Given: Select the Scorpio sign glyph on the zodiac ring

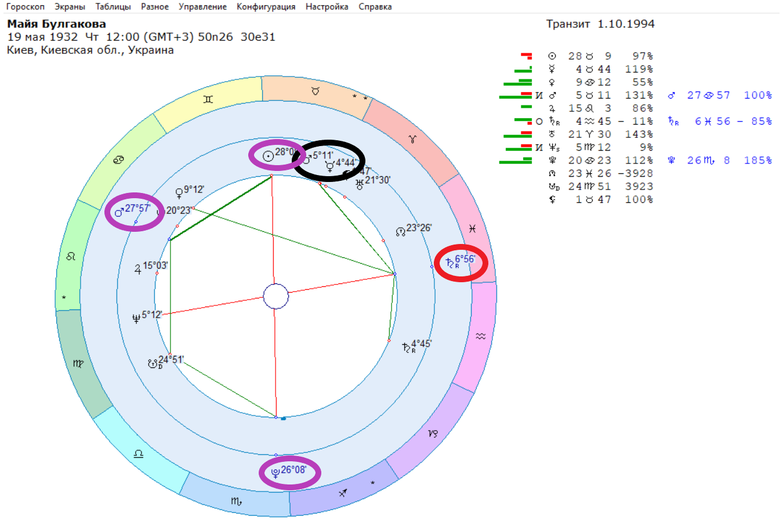Looking at the screenshot, I should pyautogui.click(x=236, y=501).
